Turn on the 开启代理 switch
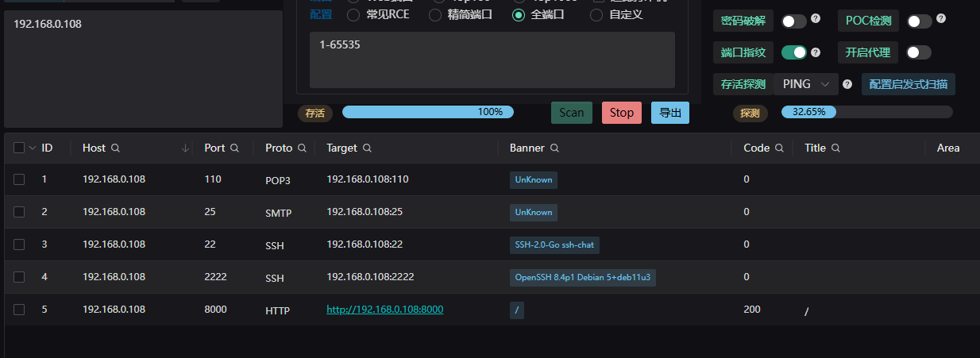 919,52
